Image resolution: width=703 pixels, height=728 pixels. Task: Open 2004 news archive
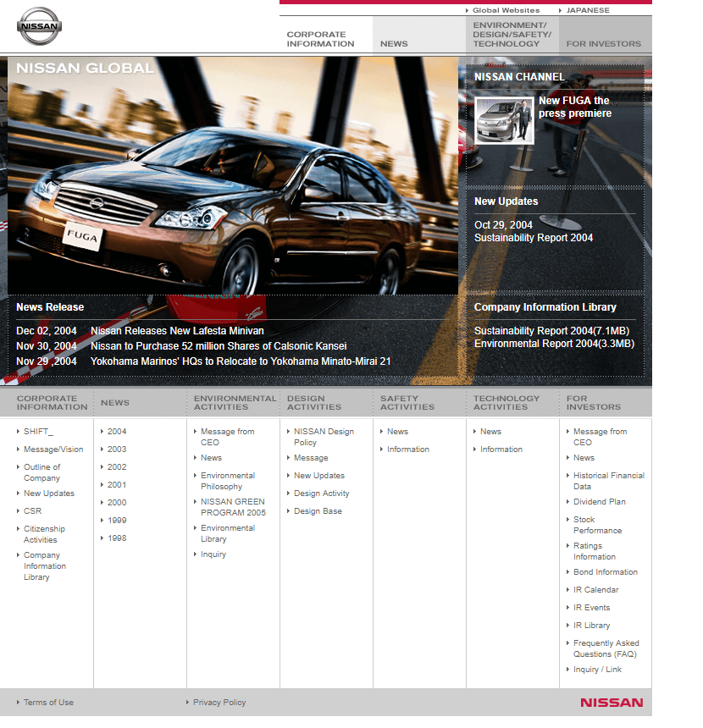coord(117,432)
